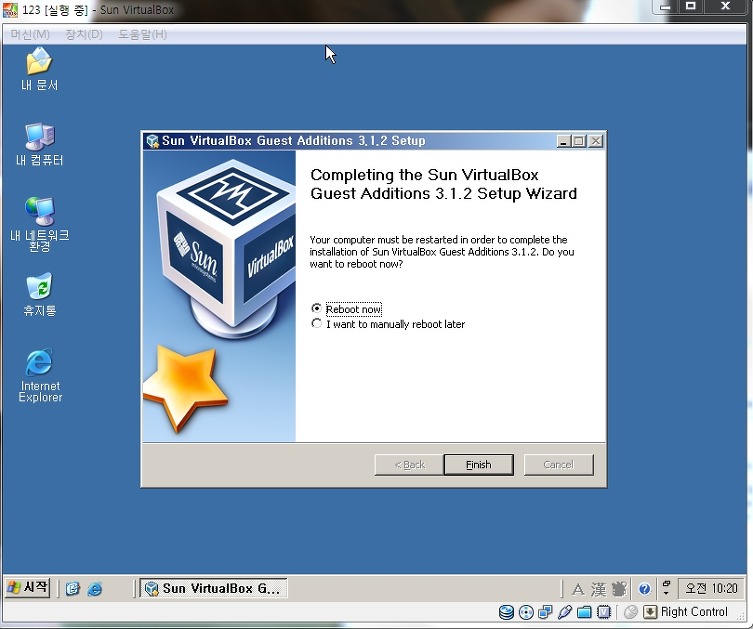Activate Sun VirtualBox G... taskbar button
753x629 pixels.
213,588
